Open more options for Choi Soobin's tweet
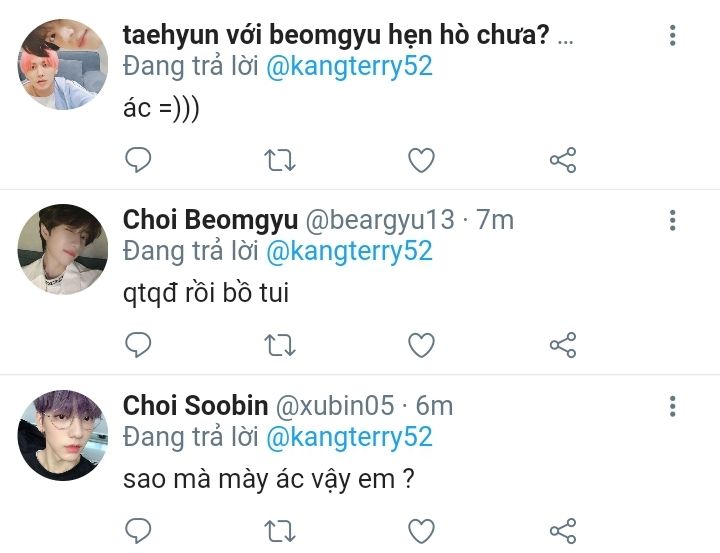 673,406
